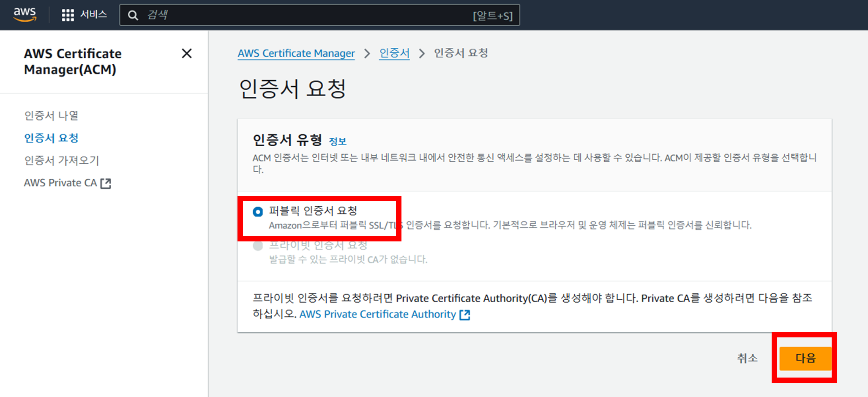Image resolution: width=868 pixels, height=397 pixels.
Task: Open 인증서 나열 in sidebar
Action: (51, 115)
